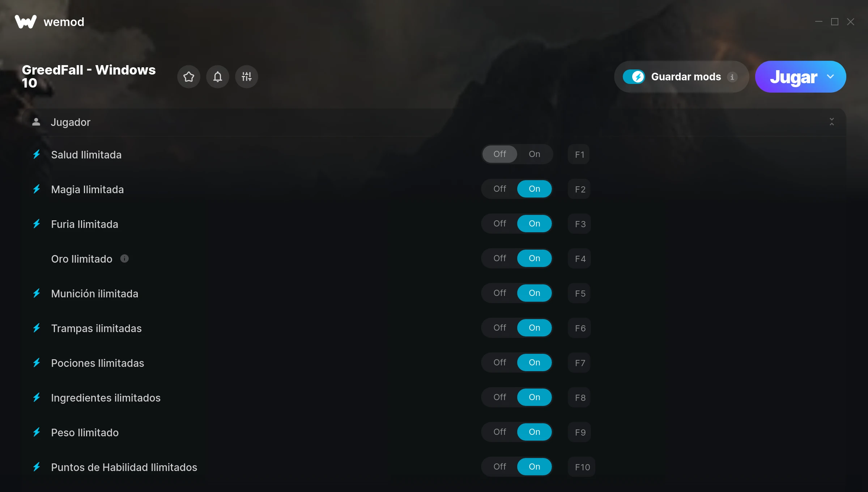This screenshot has width=868, height=492.
Task: Change the F1 hotkey for Salud Ilimitada
Action: 579,154
